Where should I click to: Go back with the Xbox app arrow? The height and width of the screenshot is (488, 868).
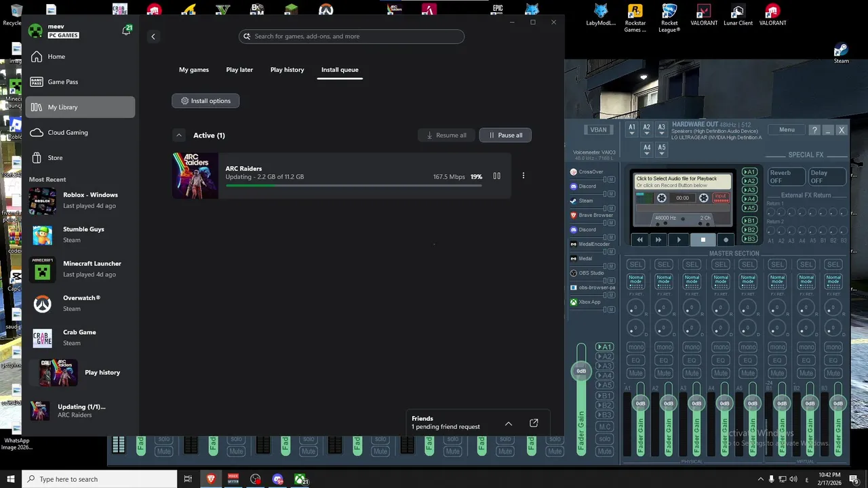click(x=153, y=37)
